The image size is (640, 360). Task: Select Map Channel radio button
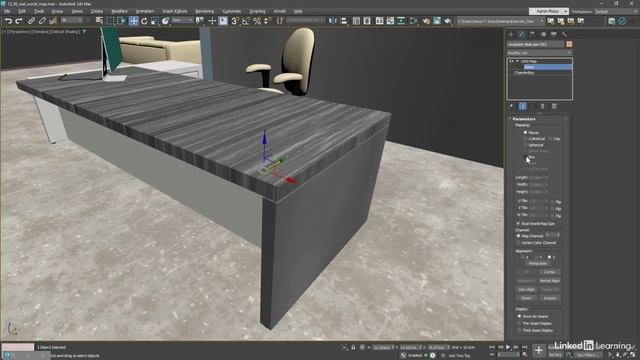pyautogui.click(x=518, y=236)
